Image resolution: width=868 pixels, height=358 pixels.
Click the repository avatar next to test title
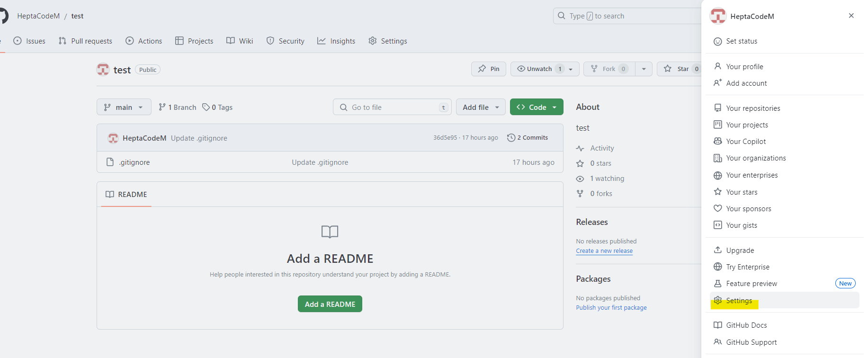(103, 70)
